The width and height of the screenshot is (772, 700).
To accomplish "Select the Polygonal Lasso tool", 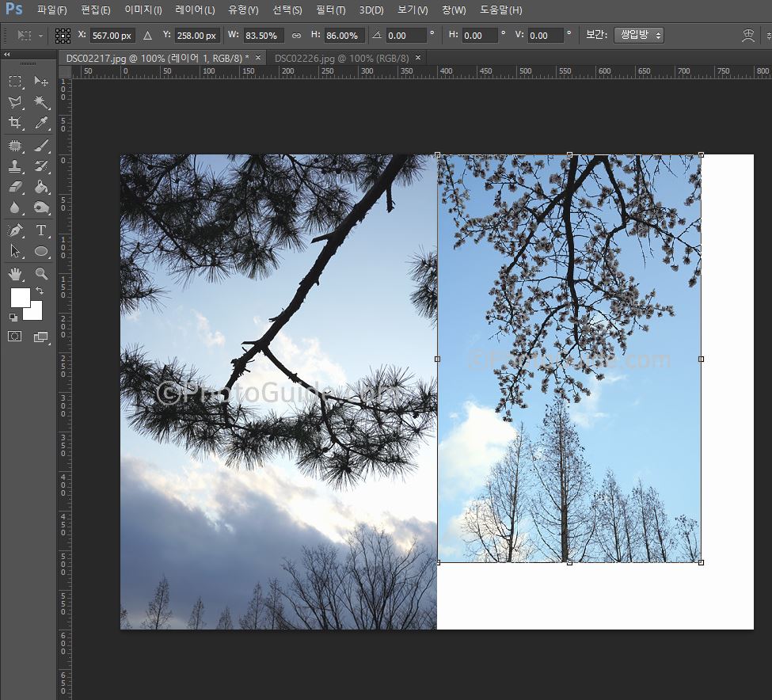I will click(15, 102).
